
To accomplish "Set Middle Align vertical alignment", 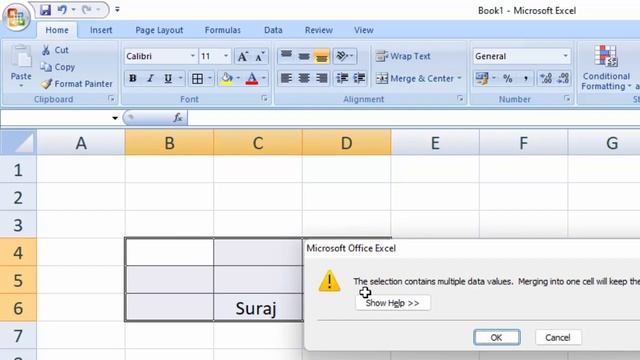I will click(x=304, y=56).
